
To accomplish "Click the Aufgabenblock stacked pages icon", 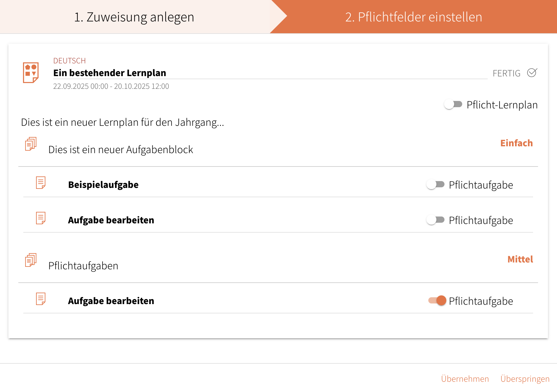I will [x=31, y=144].
